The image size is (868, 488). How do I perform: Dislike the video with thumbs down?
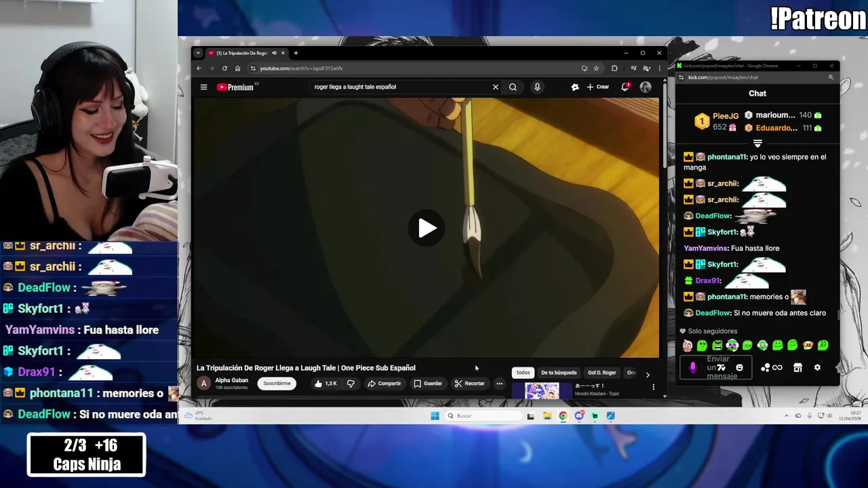pyautogui.click(x=351, y=384)
